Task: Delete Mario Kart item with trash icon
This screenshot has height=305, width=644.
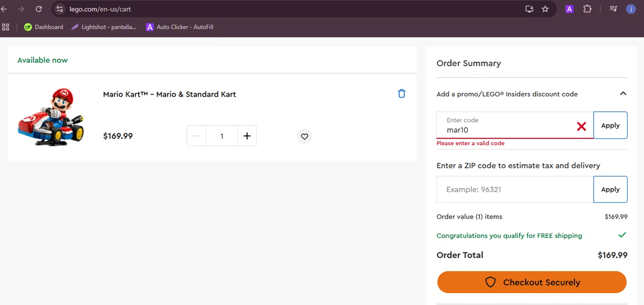Action: (x=401, y=94)
